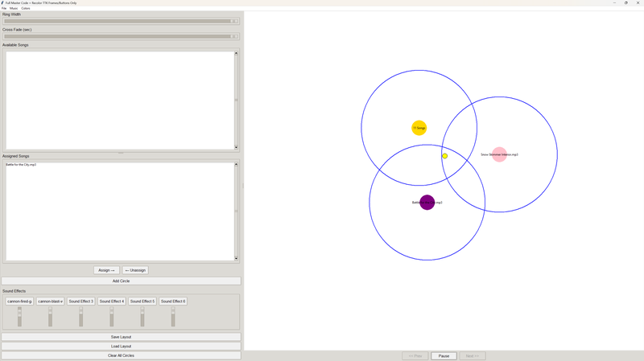Click the Load Layout button
This screenshot has width=644, height=361.
121,347
